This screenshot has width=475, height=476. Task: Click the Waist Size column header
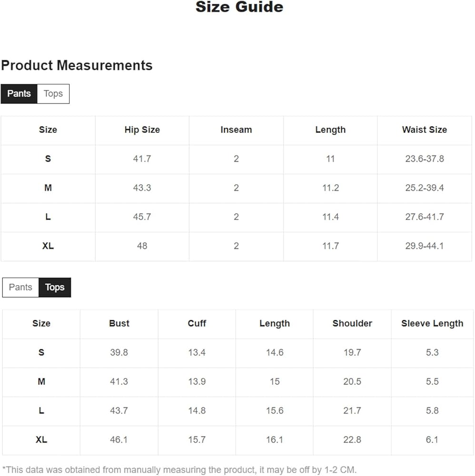pos(425,130)
